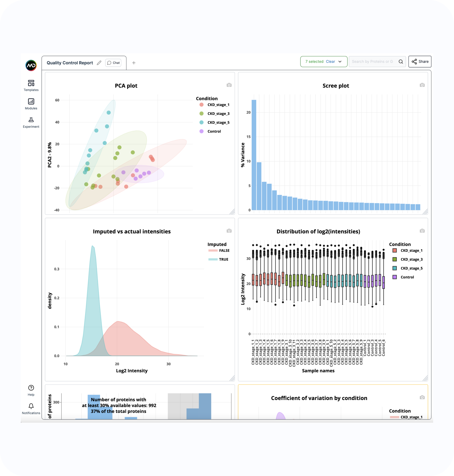The width and height of the screenshot is (454, 476).
Task: Toggle FALSE in Imputed legend
Action: tap(219, 251)
